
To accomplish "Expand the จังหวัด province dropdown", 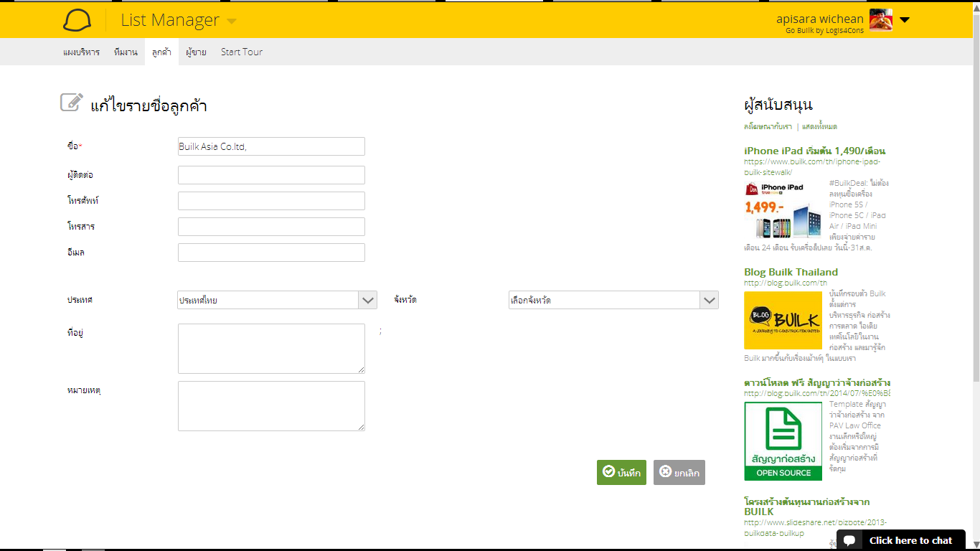I will pos(613,300).
